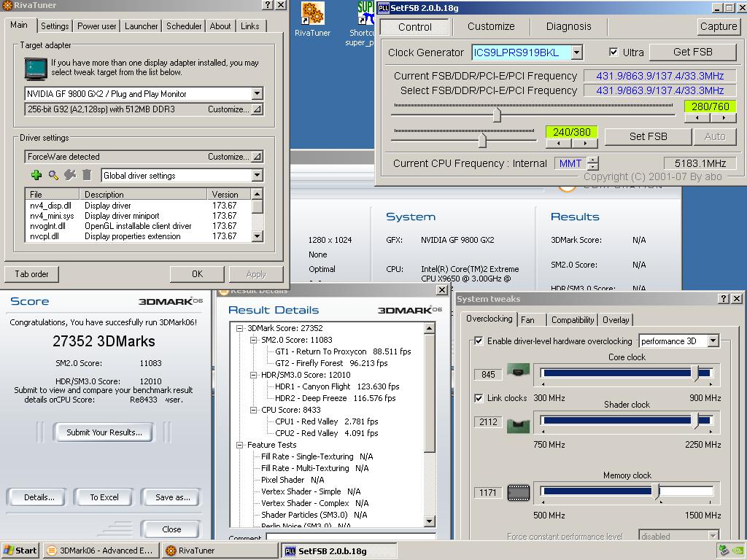Click the Set FSB button

tap(648, 136)
